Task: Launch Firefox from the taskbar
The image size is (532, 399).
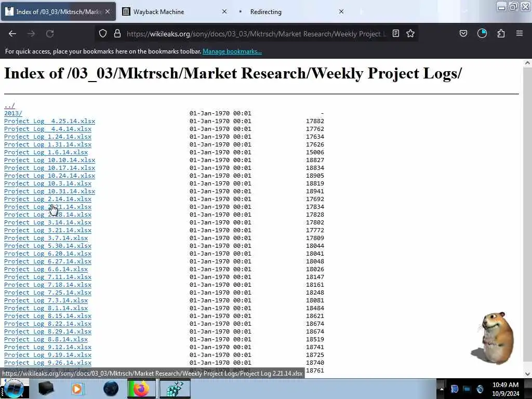Action: (141, 389)
